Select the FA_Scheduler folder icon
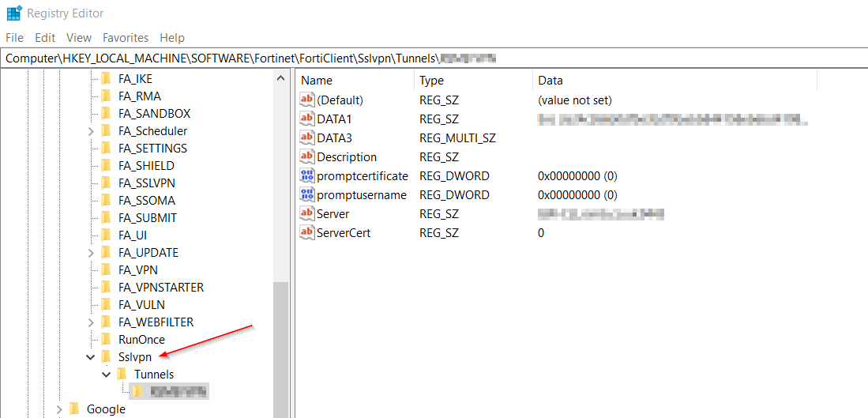 (x=107, y=131)
